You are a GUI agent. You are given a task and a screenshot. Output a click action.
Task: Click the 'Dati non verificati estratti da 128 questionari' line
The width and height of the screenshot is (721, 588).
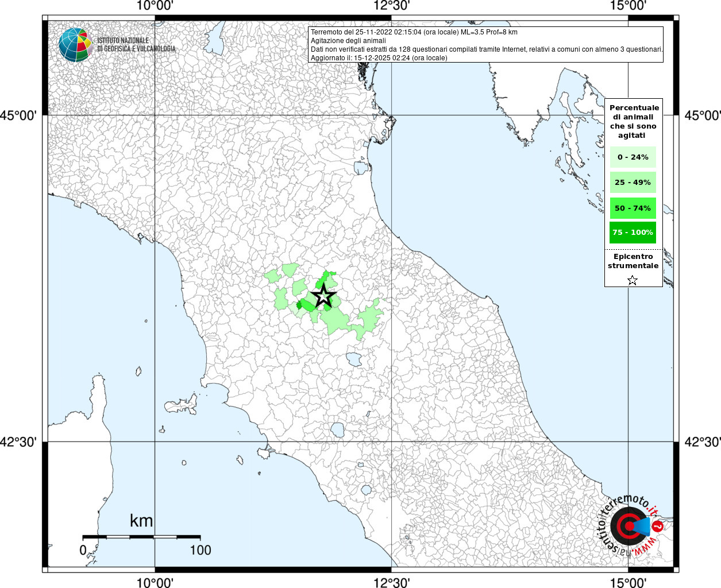pyautogui.click(x=487, y=49)
